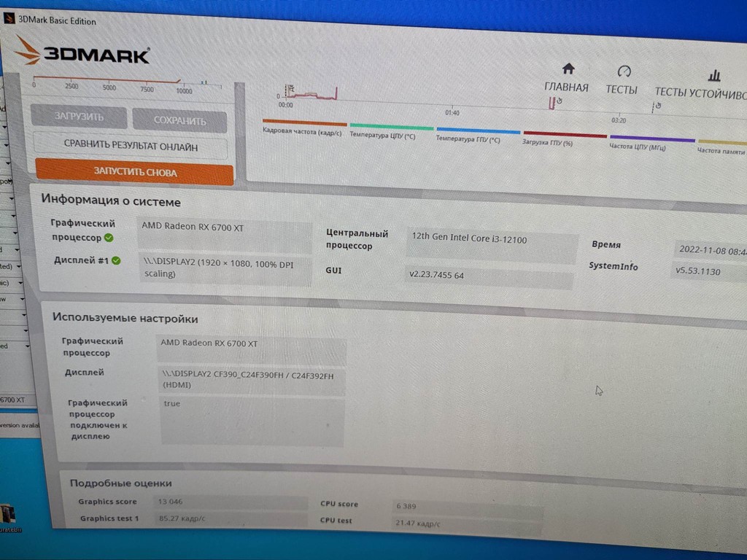Viewport: 747px width, 560px height.
Task: Click the SystemInfo value 'v5.53.1130'
Action: tap(710, 272)
